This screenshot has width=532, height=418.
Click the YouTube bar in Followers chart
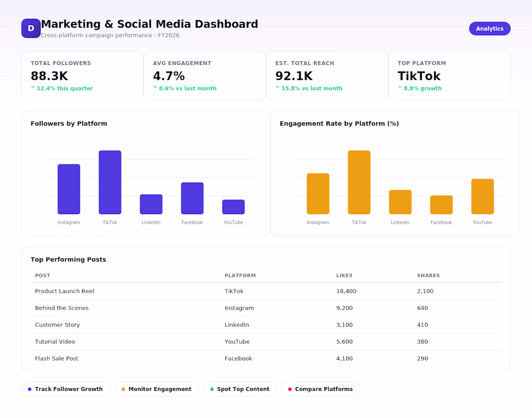tap(234, 207)
